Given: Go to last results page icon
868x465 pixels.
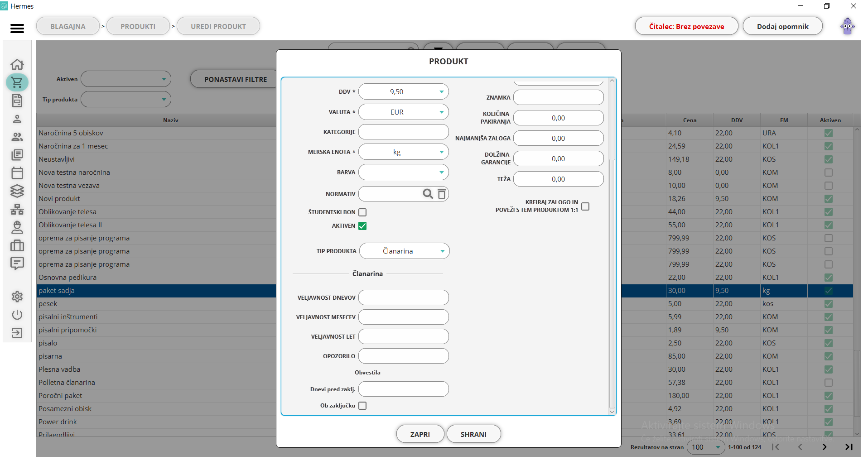Looking at the screenshot, I should (849, 447).
